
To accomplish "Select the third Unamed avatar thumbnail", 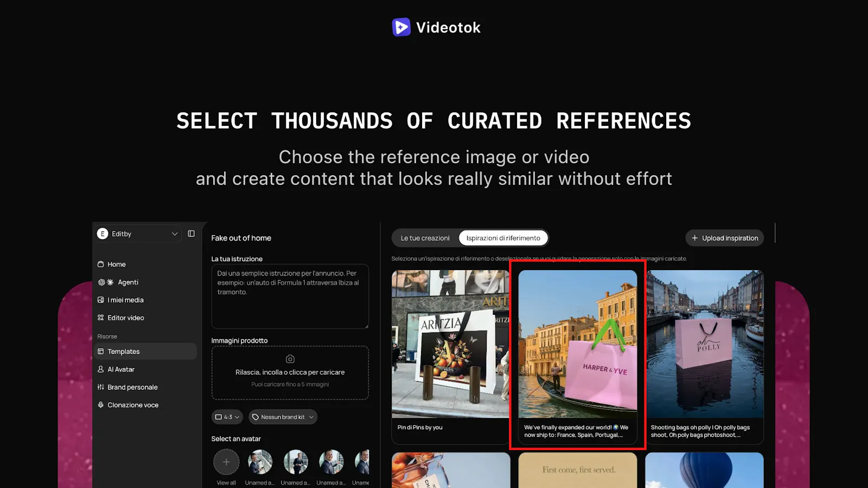I will pyautogui.click(x=331, y=462).
